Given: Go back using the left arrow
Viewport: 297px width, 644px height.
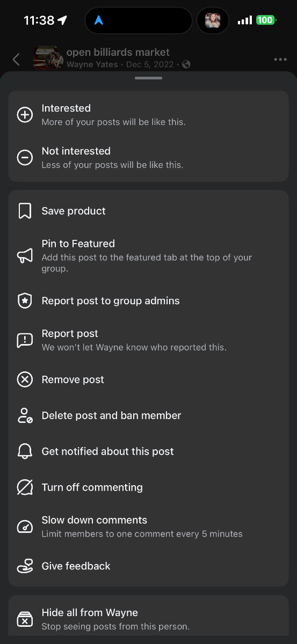Looking at the screenshot, I should tap(16, 59).
